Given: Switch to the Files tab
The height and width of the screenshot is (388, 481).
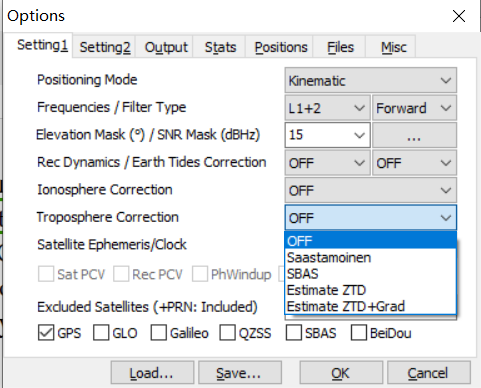Looking at the screenshot, I should pos(340,47).
